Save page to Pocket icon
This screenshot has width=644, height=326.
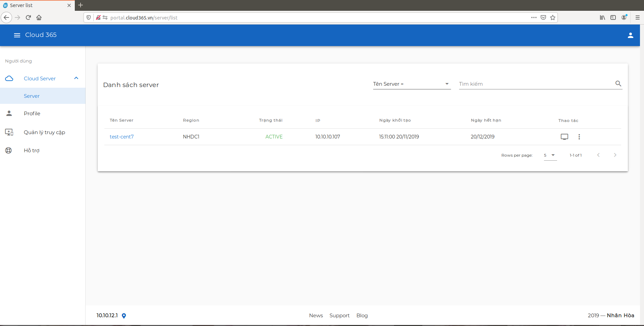543,17
